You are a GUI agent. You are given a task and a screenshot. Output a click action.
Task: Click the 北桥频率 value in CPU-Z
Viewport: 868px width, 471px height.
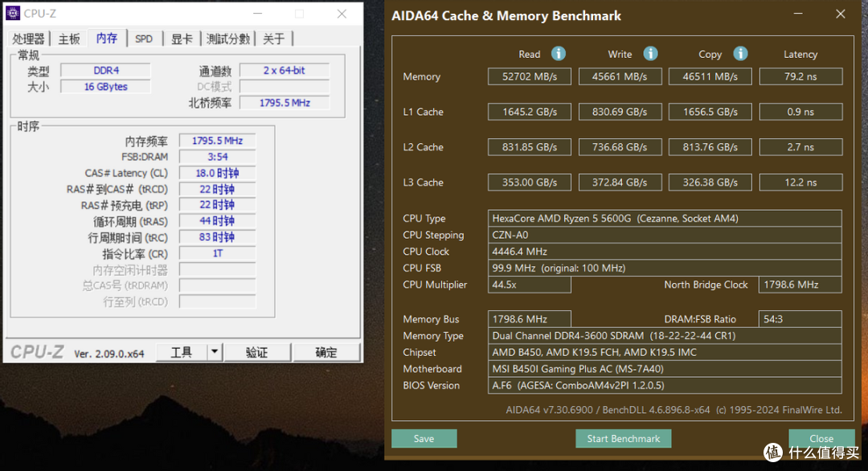(x=285, y=102)
